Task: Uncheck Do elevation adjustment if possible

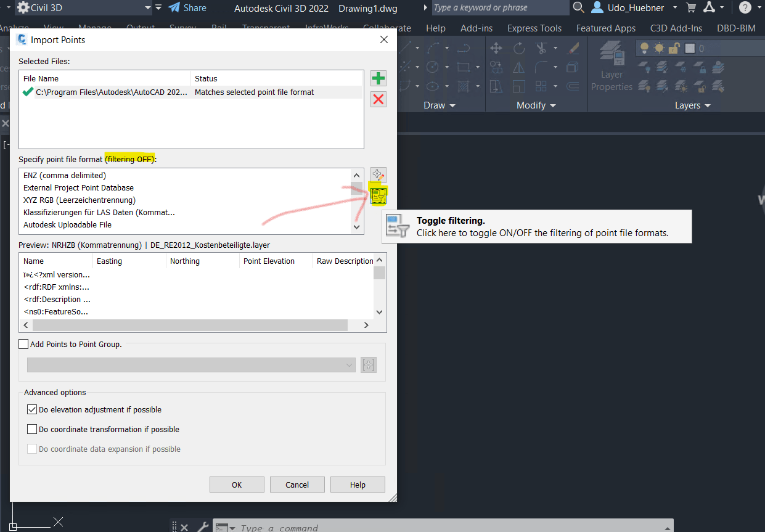Action: point(32,409)
